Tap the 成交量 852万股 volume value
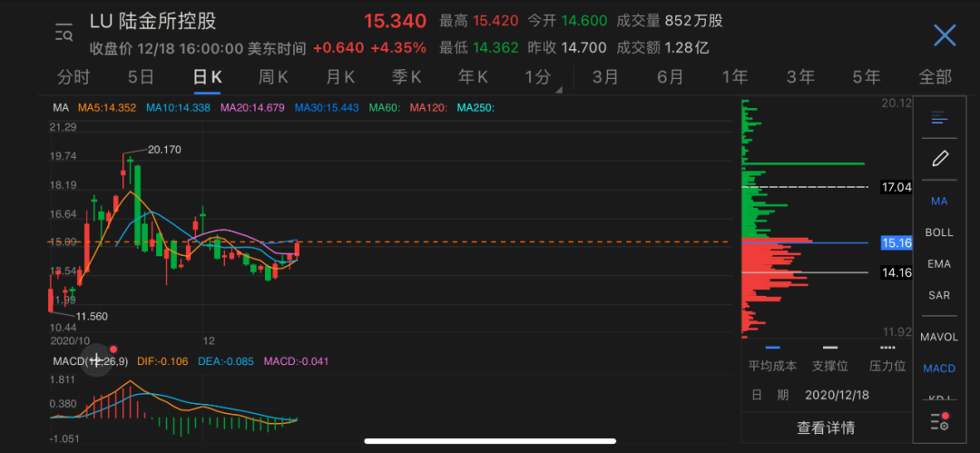Image resolution: width=980 pixels, height=453 pixels. click(670, 21)
